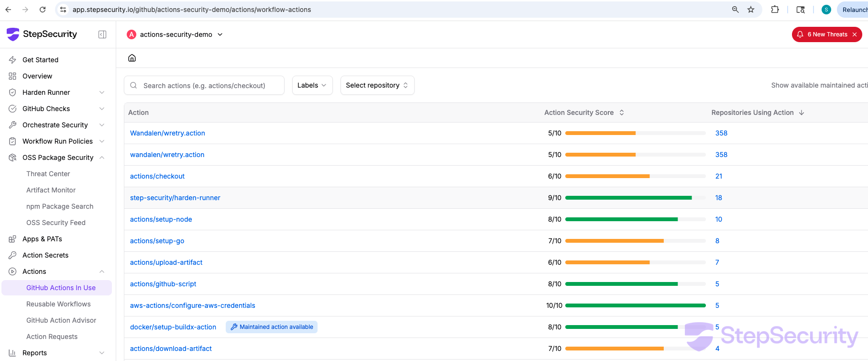
Task: Go back in browser history
Action: [x=8, y=10]
